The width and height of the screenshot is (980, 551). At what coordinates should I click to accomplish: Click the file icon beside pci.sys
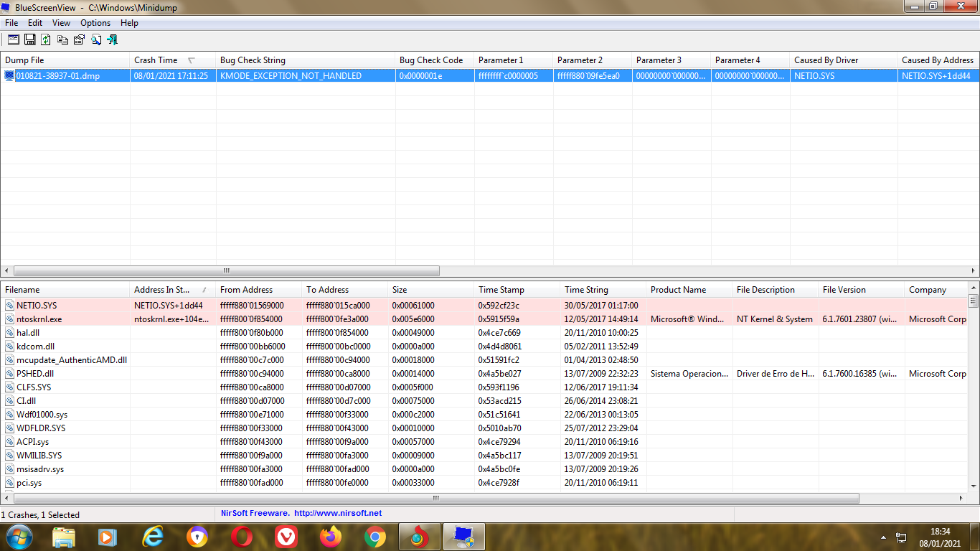pos(9,483)
